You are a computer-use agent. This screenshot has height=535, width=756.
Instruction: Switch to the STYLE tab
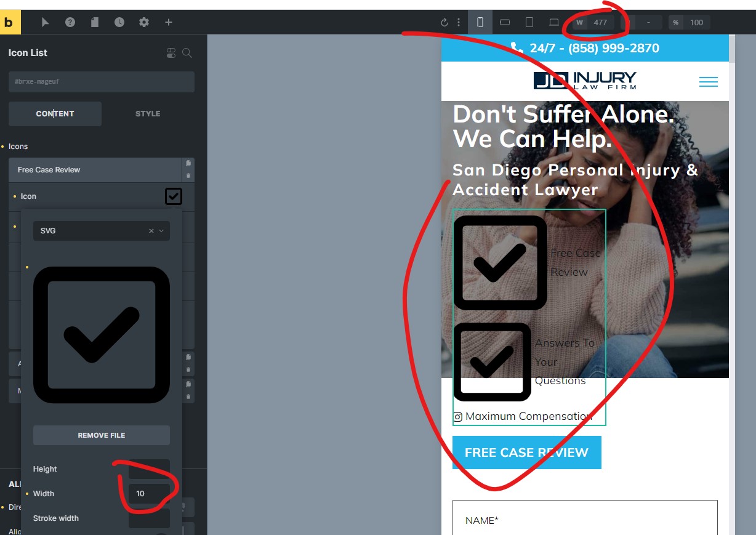148,114
